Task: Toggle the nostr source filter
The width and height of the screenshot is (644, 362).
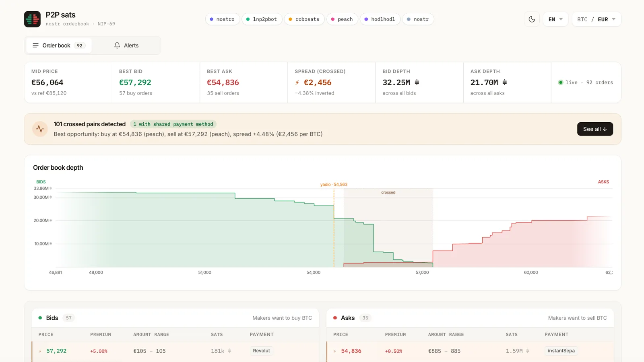Action: click(418, 19)
